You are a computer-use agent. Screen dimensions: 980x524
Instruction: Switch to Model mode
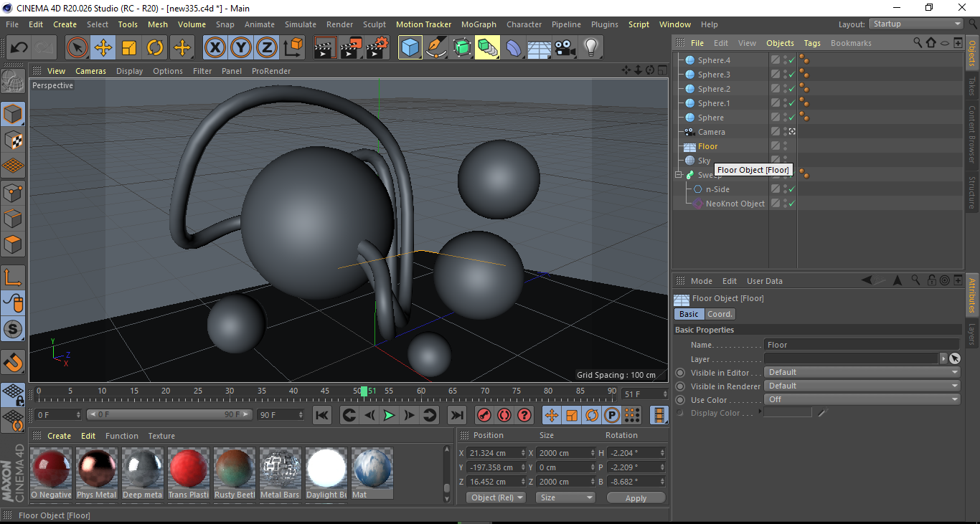coord(13,114)
